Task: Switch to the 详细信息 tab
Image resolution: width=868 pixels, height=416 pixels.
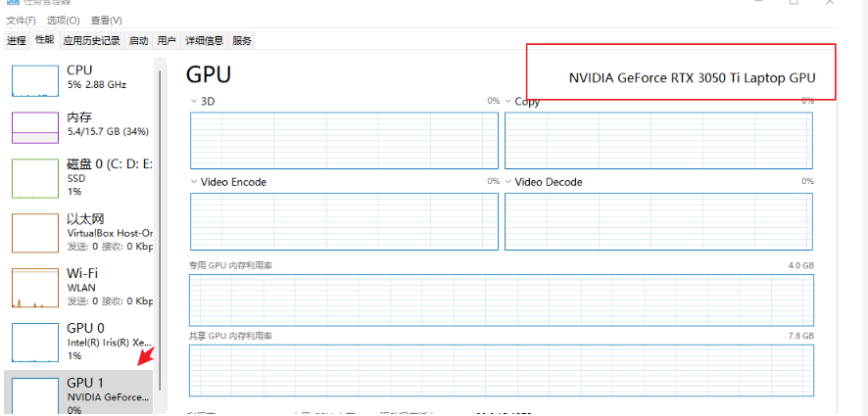Action: [x=205, y=40]
